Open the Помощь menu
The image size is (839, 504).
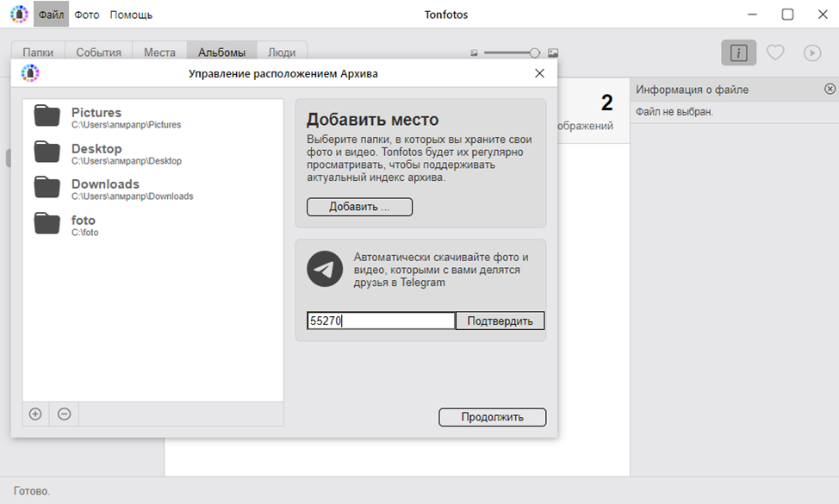point(131,15)
